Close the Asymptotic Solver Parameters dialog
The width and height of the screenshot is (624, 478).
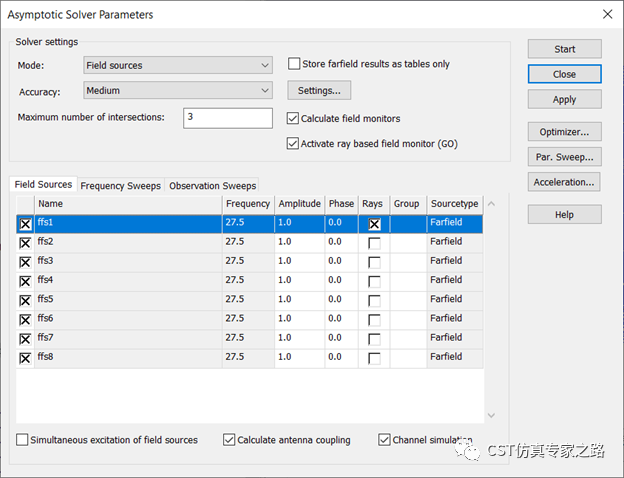click(607, 14)
